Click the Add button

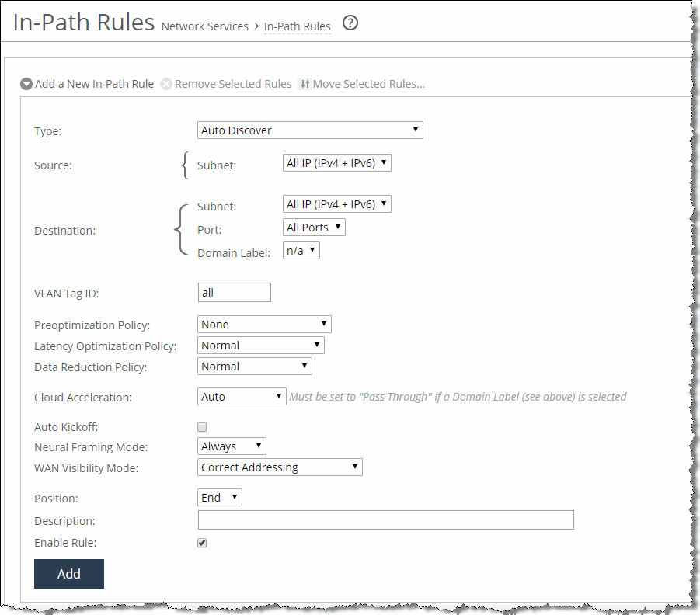69,574
